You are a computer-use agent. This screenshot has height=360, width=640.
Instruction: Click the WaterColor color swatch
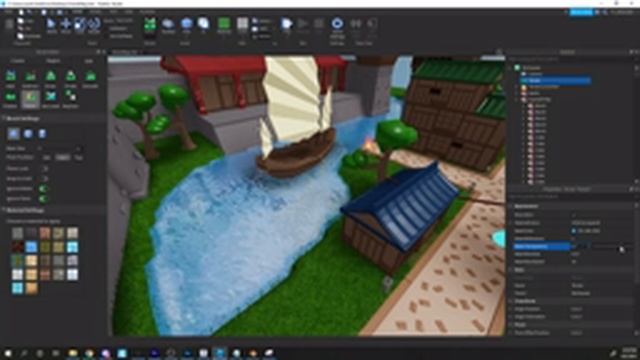(574, 231)
